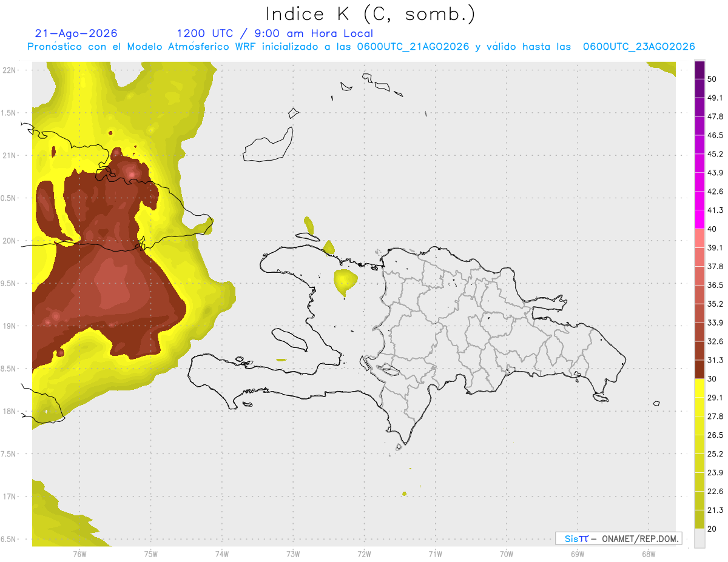Click the legend value '37.8'

pos(715,266)
